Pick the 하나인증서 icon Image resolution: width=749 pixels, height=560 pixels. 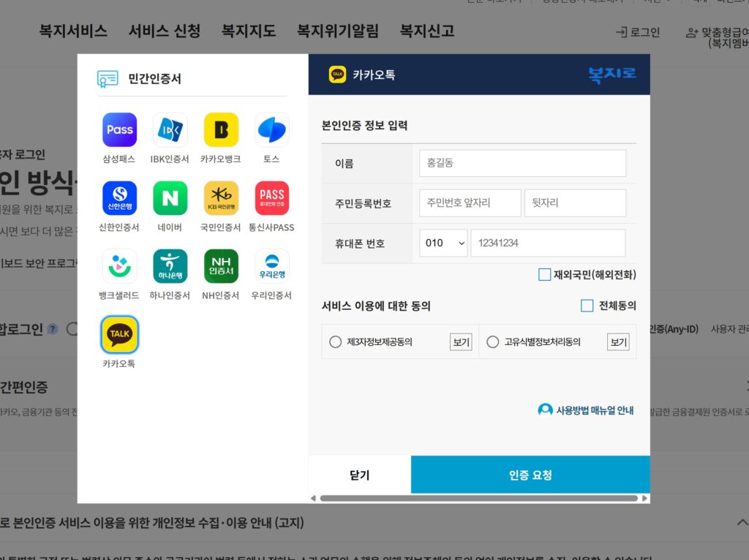point(170,266)
